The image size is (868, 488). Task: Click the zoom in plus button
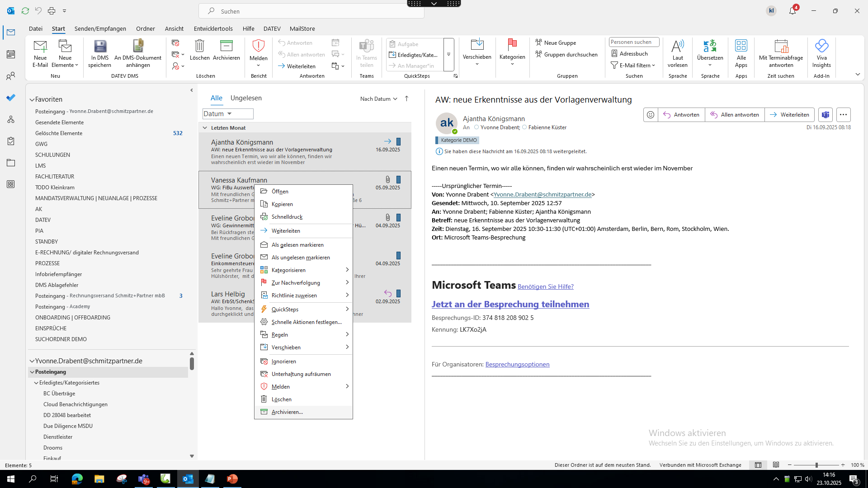point(843,465)
